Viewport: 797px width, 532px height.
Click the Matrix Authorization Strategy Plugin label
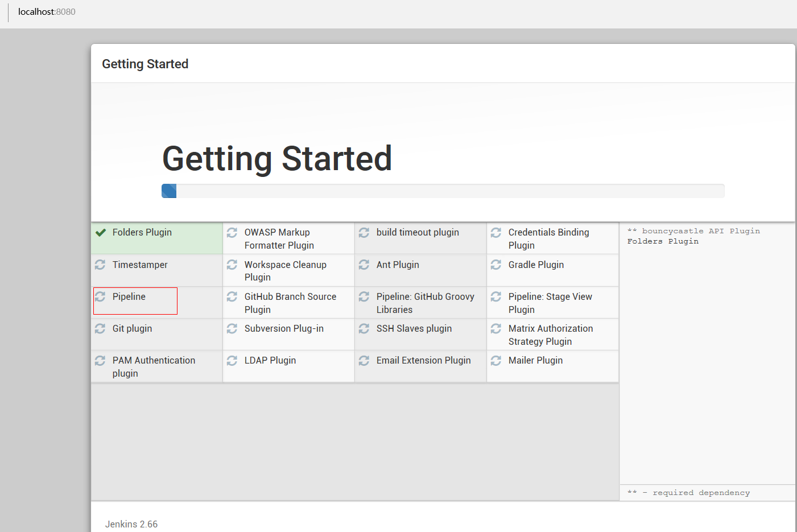pyautogui.click(x=551, y=335)
